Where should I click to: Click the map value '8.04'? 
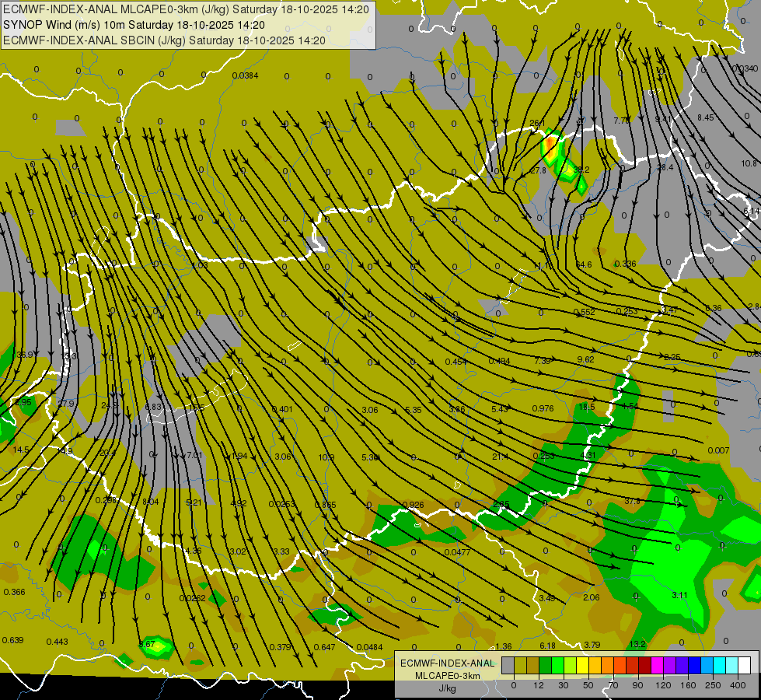[151, 502]
